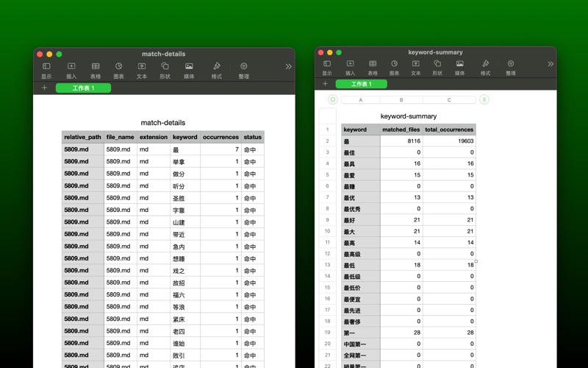Click the table select-all circle handle

[x=333, y=99]
